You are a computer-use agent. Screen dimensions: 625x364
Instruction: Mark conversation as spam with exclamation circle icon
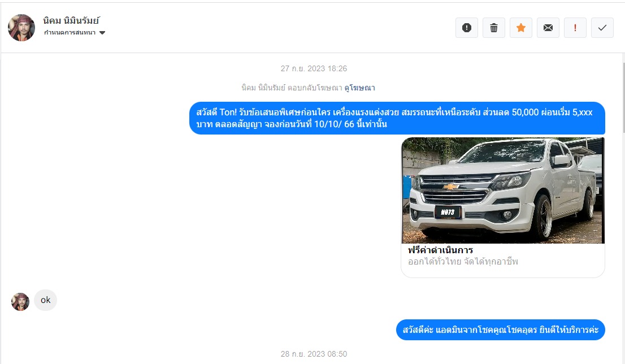coord(466,28)
